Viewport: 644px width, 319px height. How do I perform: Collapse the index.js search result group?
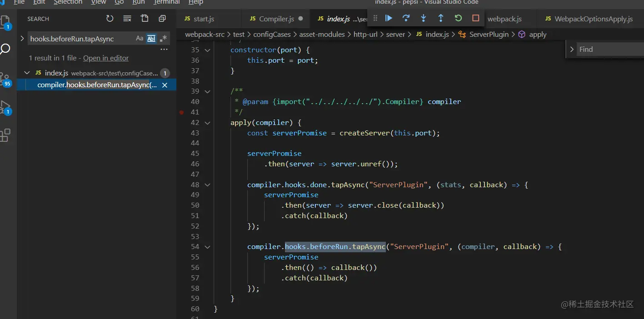pos(27,73)
